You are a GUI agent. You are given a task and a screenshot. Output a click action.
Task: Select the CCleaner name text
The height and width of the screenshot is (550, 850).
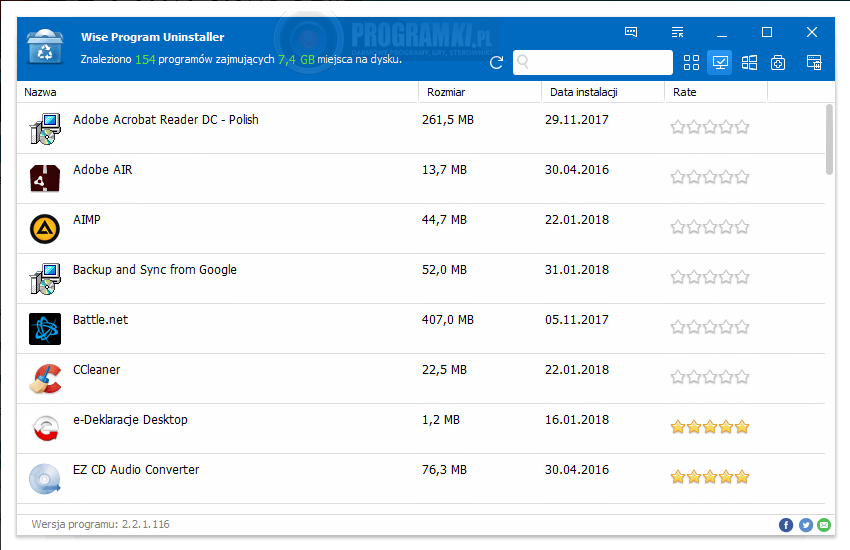tap(96, 370)
